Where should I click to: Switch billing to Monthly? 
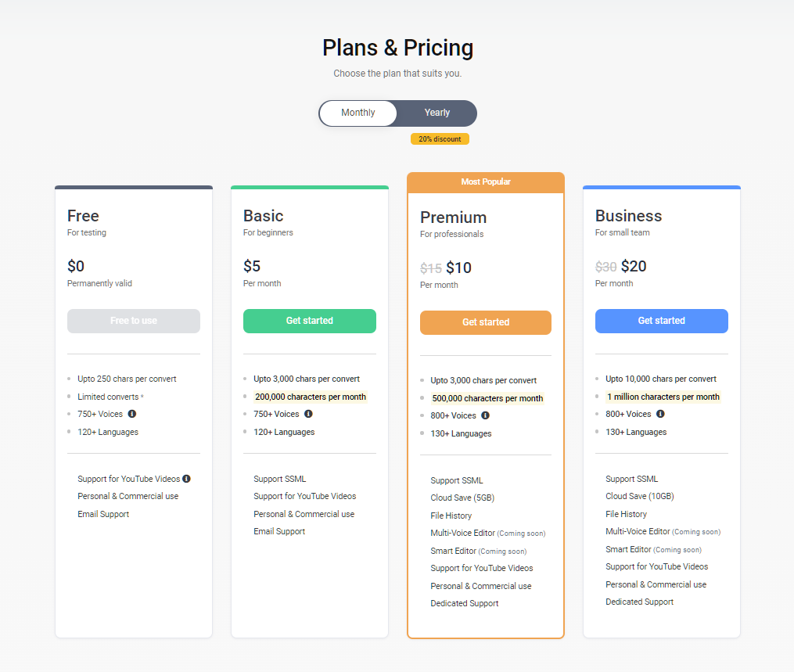pos(358,113)
